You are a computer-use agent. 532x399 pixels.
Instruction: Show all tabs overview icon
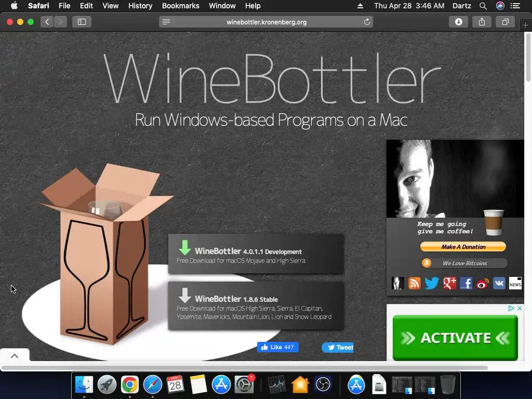[505, 22]
